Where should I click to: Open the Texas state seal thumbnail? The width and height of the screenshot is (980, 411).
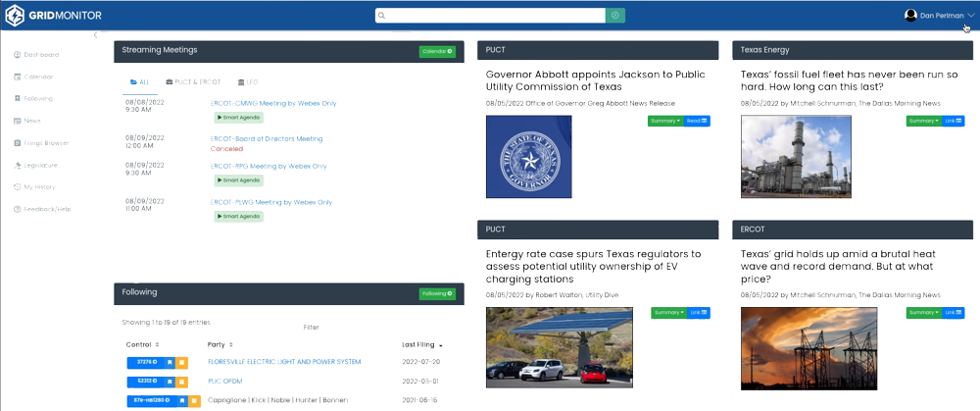(x=528, y=156)
